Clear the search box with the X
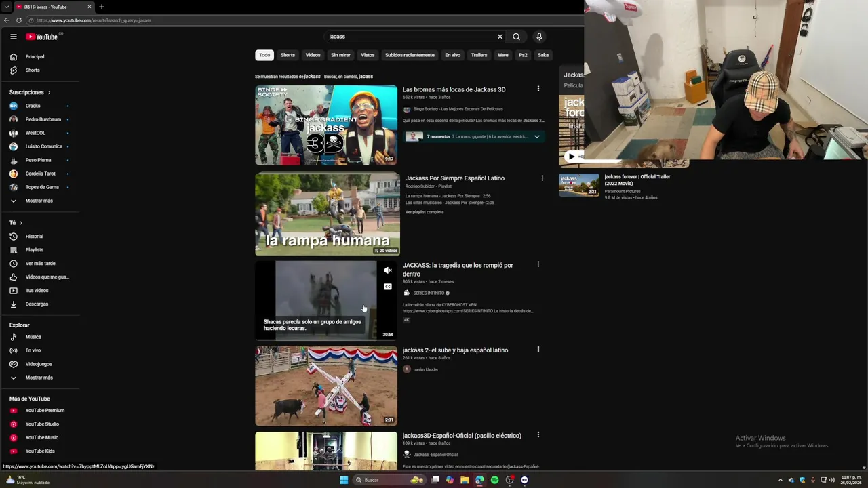 pyautogui.click(x=500, y=37)
